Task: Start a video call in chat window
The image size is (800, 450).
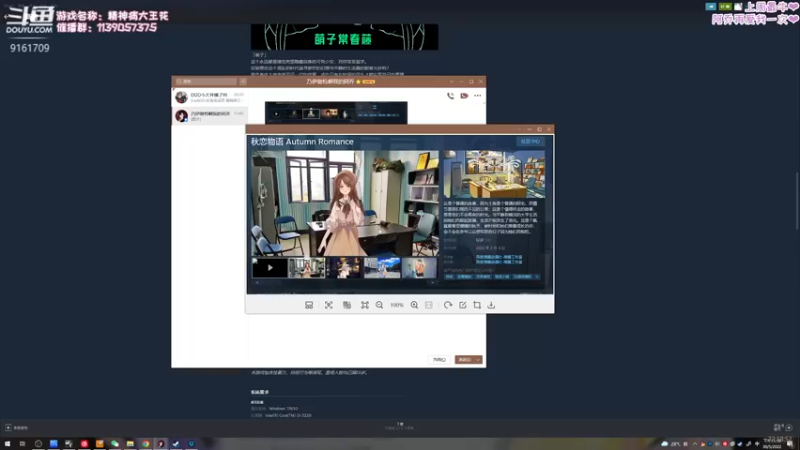Action: (464, 95)
